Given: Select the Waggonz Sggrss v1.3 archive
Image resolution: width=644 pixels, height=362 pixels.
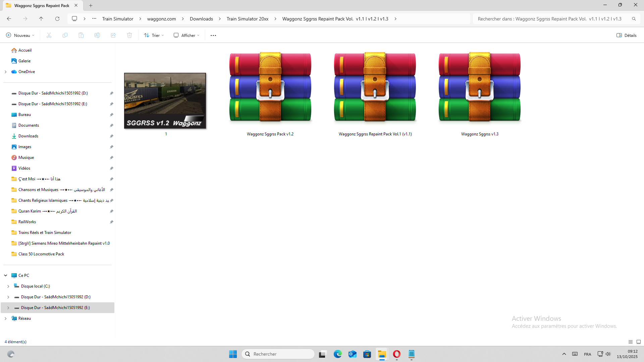Looking at the screenshot, I should 479,87.
